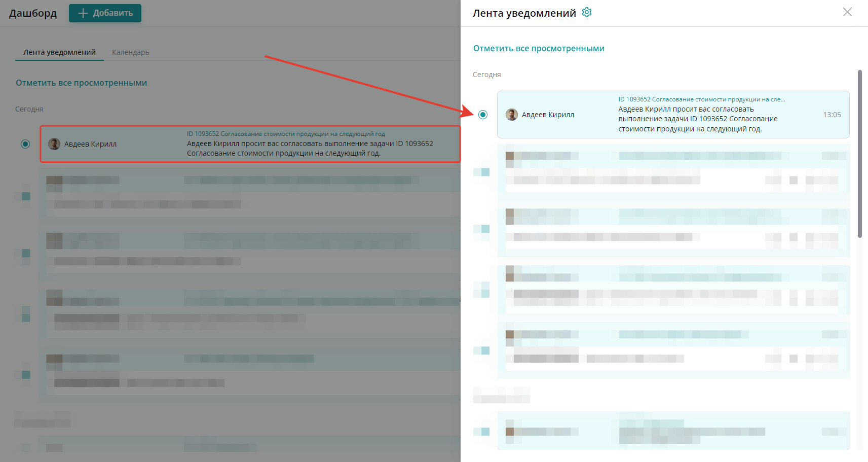
Task: Close the Лента уведомлений side panel
Action: pos(847,12)
